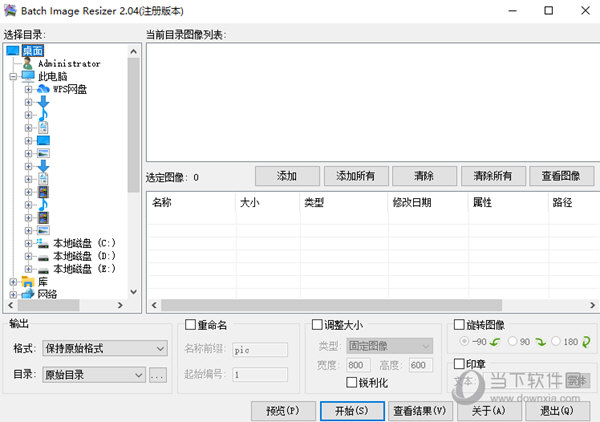Open the 格式 format dropdown
Viewport: 600px width, 422px height.
(105, 348)
